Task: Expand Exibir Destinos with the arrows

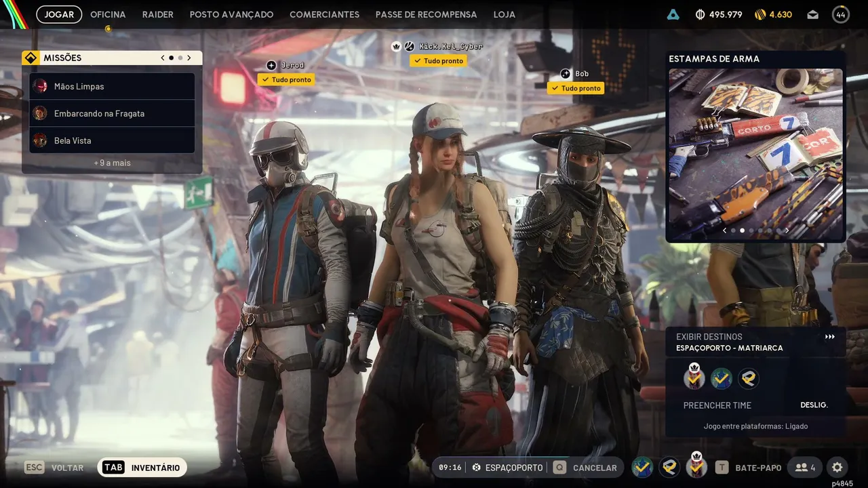Action: coord(830,337)
